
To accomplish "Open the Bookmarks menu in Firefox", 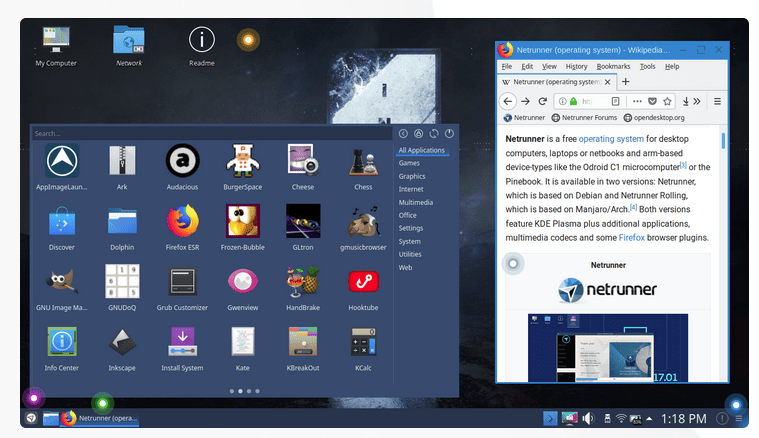I will 613,66.
